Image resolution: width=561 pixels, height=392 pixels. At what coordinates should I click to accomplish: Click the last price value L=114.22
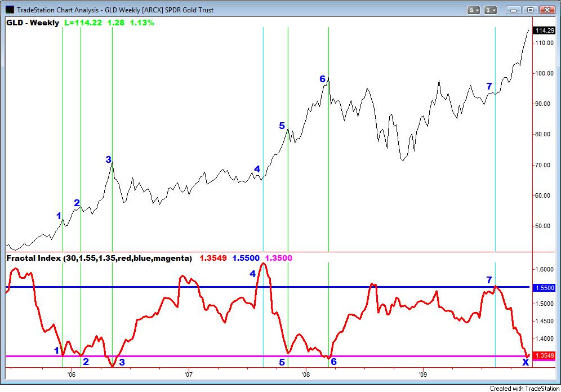(83, 23)
